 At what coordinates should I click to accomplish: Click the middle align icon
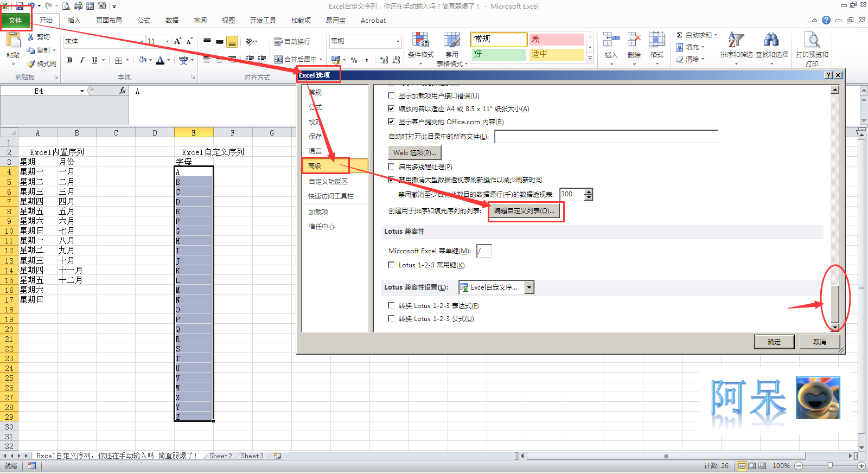(220, 41)
